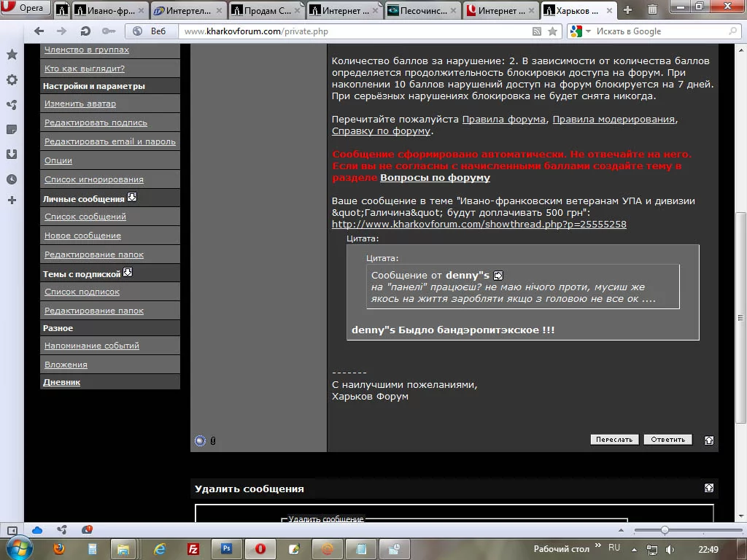This screenshot has width=747, height=560.
Task: Open the Opera Turbo status icon
Action: pos(87,529)
